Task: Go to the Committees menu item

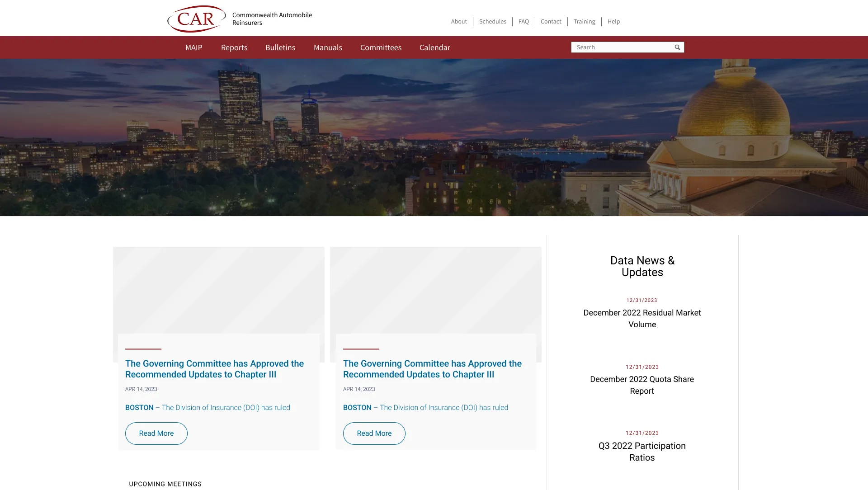Action: click(x=381, y=47)
